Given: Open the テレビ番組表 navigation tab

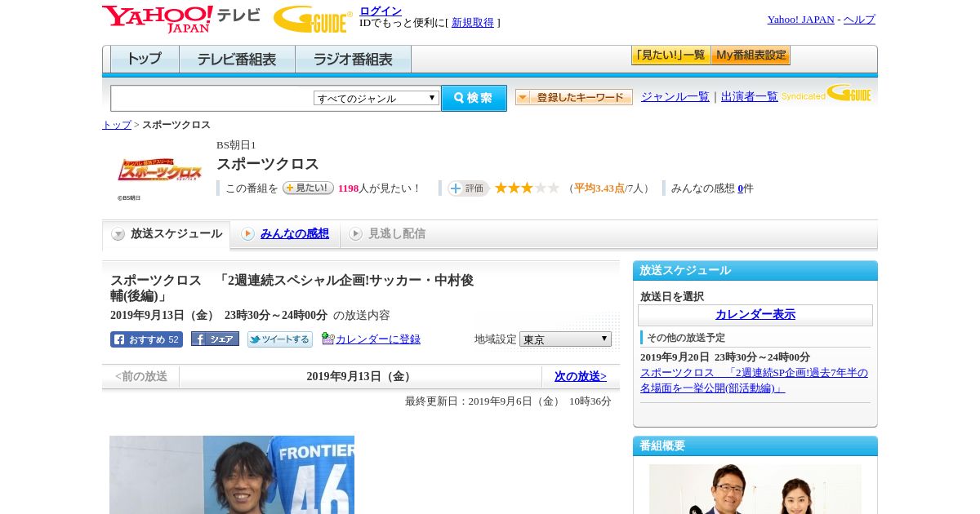Looking at the screenshot, I should [x=237, y=59].
